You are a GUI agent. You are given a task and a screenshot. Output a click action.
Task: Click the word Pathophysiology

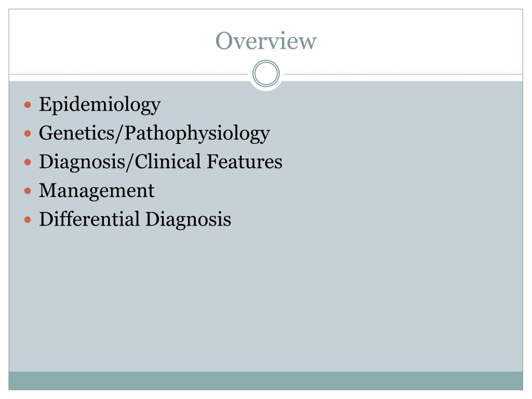tap(197, 134)
